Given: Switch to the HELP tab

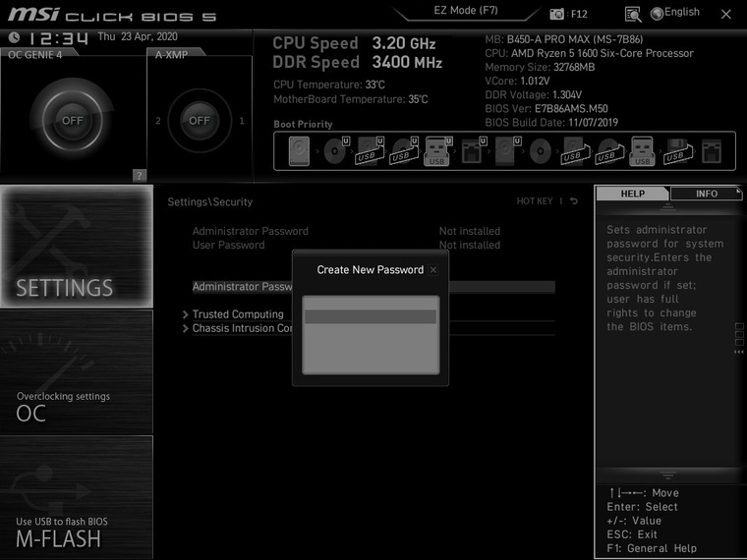Looking at the screenshot, I should tap(632, 194).
